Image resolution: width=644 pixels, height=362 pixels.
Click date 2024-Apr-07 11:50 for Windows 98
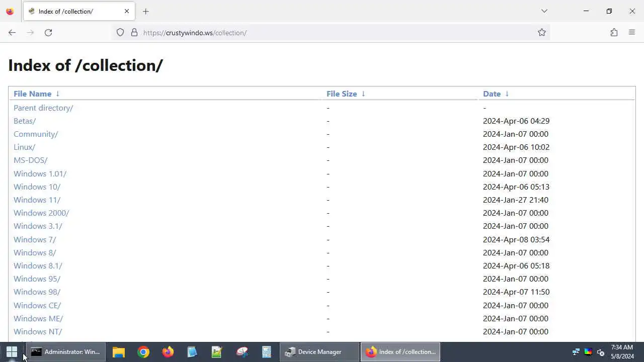(x=516, y=292)
